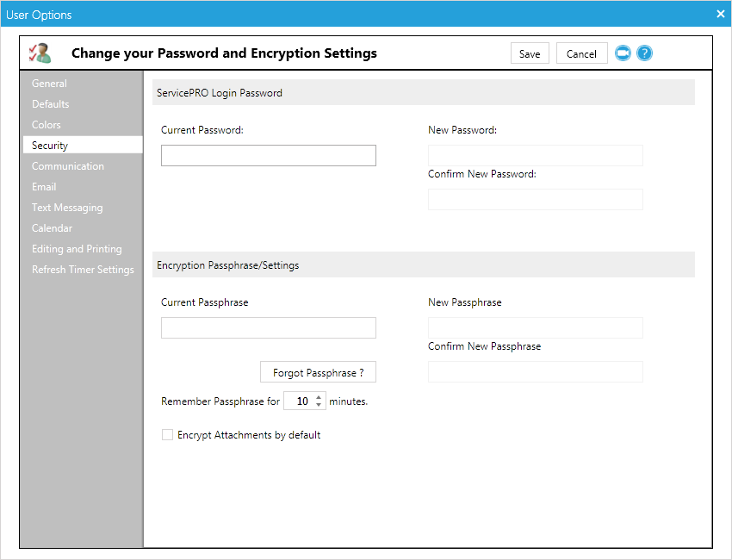Go to Communication settings

pyautogui.click(x=68, y=166)
